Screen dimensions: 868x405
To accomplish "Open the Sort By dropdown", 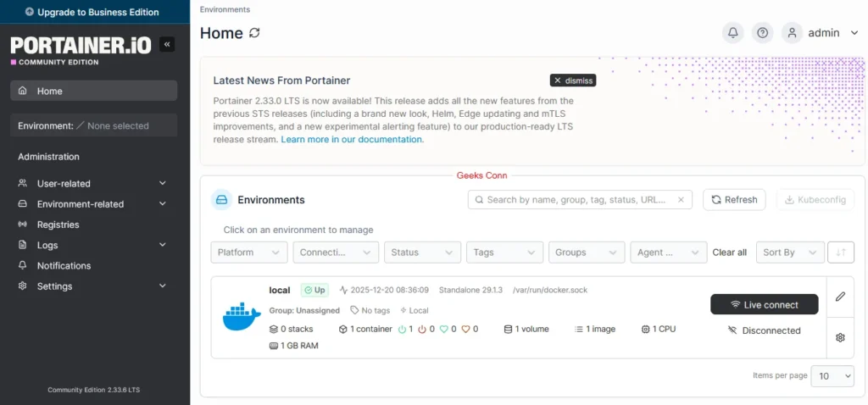I will click(790, 252).
